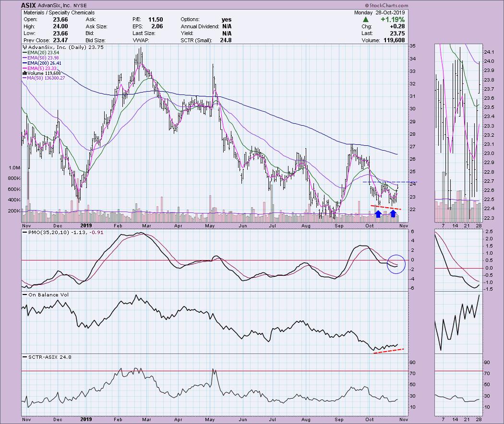The width and height of the screenshot is (504, 424).
Task: Click the Bid Size label
Action: click(96, 40)
